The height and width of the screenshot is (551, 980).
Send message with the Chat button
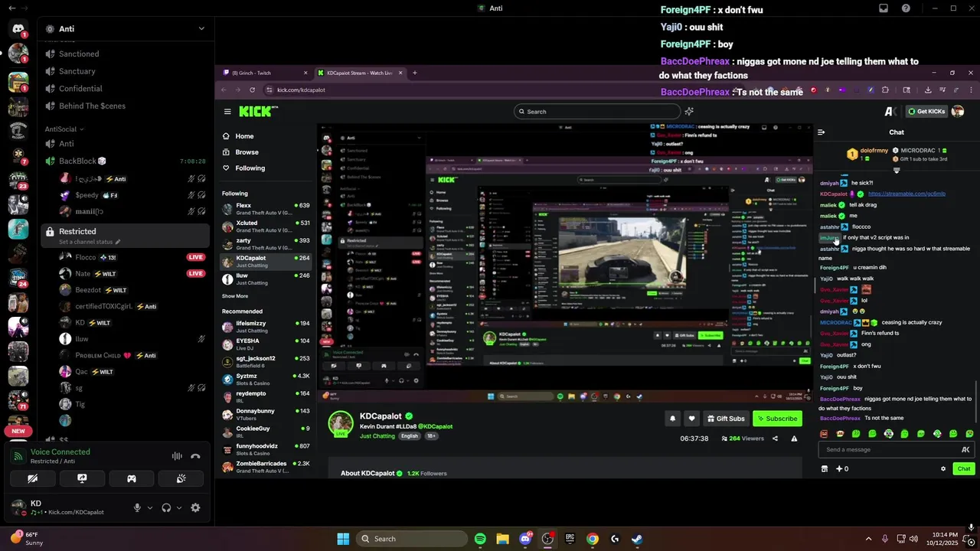click(x=963, y=468)
